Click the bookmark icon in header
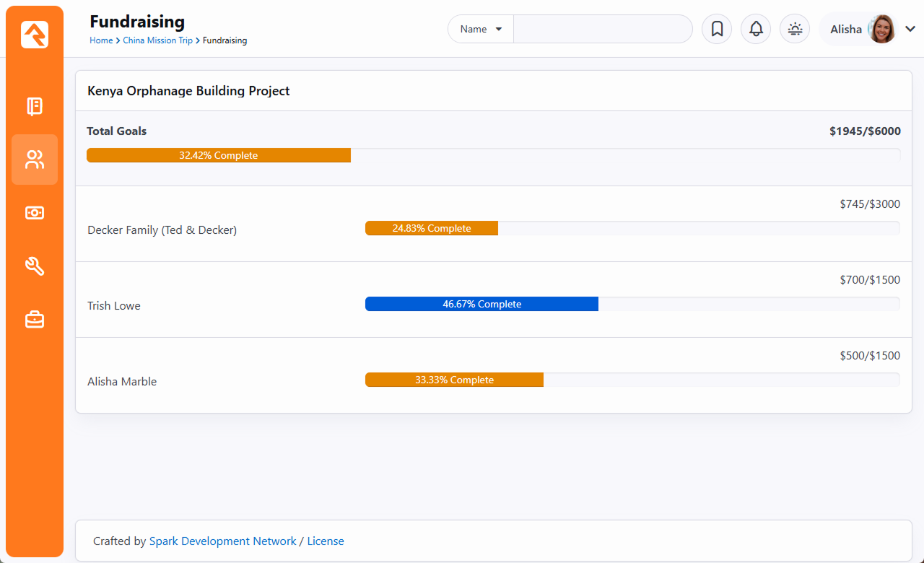 pyautogui.click(x=717, y=29)
